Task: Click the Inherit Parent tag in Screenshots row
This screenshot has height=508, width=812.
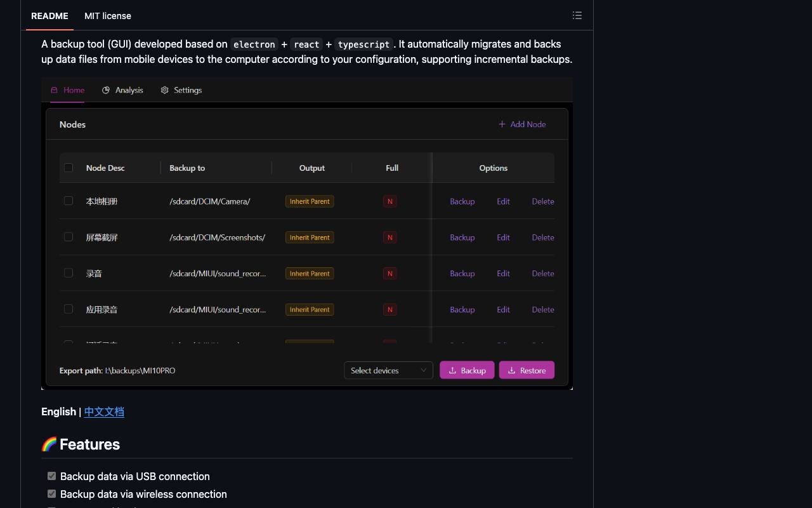Action: click(310, 237)
